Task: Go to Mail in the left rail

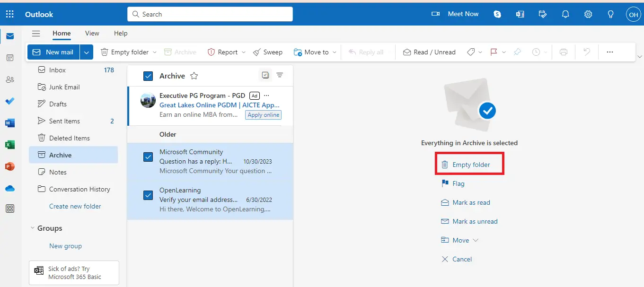Action: tap(10, 36)
